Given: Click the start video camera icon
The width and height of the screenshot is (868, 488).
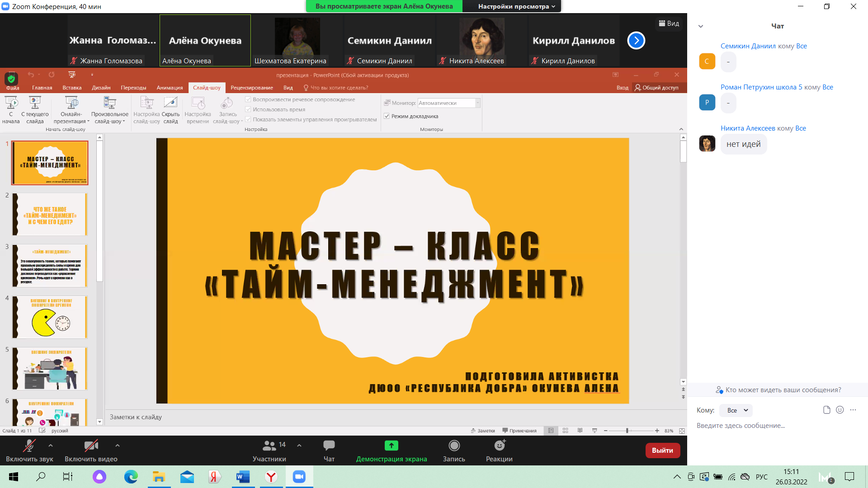Looking at the screenshot, I should [x=91, y=446].
